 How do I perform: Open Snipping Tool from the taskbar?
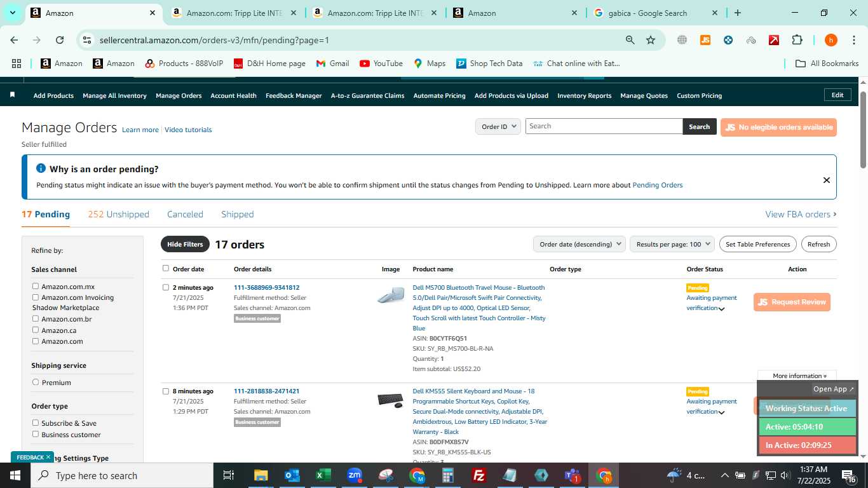tap(386, 475)
